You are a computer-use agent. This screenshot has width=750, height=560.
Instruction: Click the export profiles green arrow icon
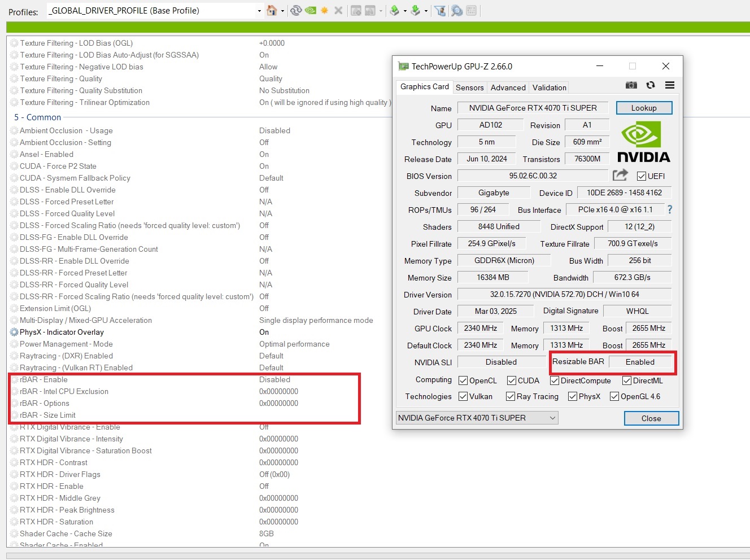395,10
